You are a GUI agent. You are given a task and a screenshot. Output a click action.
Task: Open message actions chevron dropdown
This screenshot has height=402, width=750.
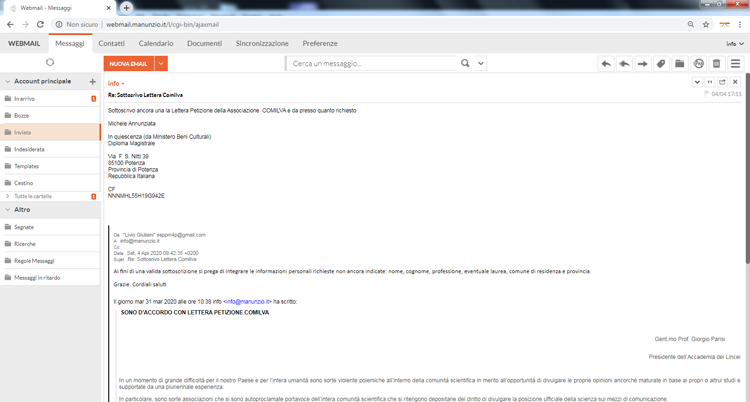point(697,82)
